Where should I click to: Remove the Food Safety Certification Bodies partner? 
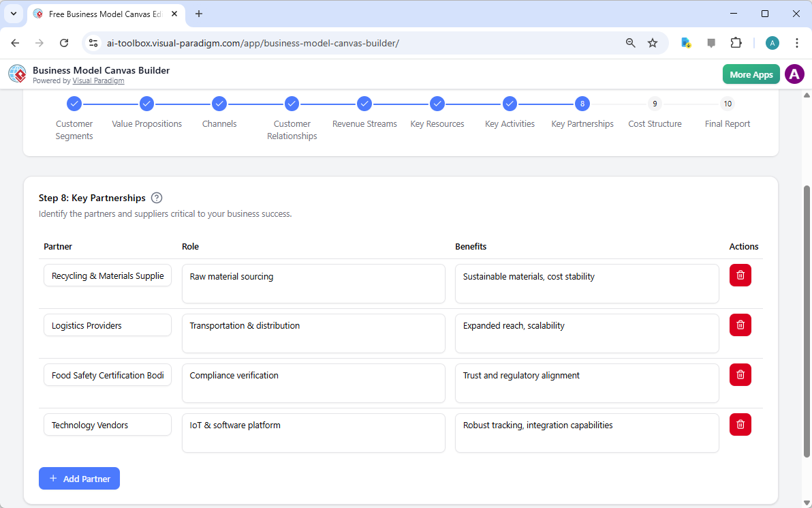[x=740, y=374]
